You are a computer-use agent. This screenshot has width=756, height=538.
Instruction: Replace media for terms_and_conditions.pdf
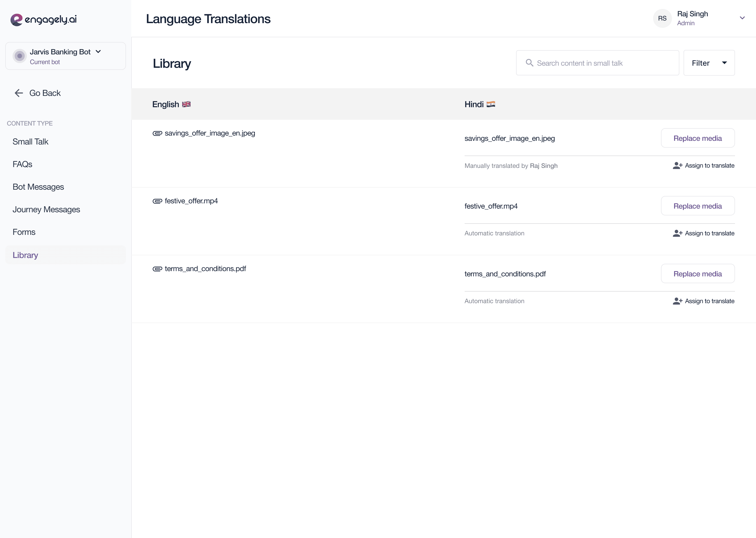[697, 274]
